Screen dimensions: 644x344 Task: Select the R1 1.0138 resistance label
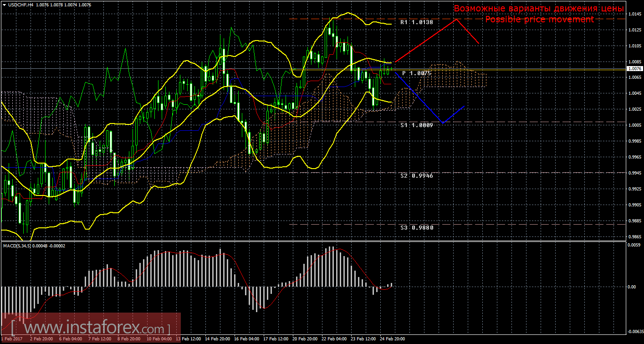pyautogui.click(x=416, y=22)
